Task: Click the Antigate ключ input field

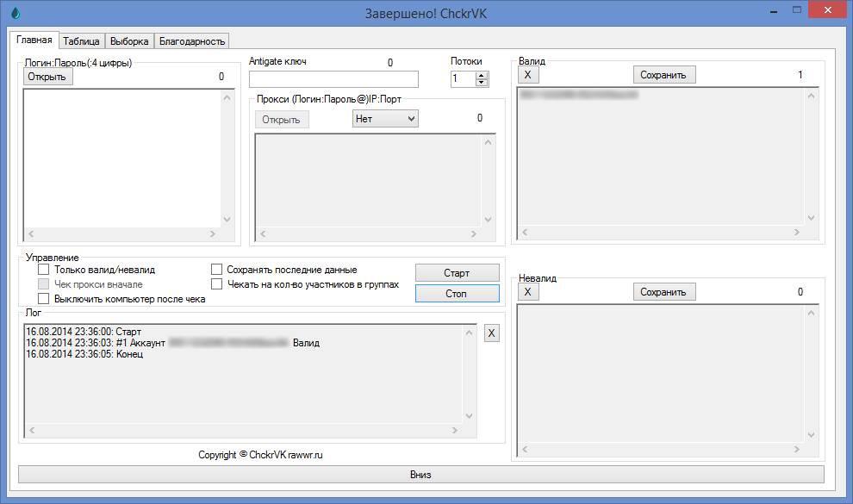Action: point(333,79)
